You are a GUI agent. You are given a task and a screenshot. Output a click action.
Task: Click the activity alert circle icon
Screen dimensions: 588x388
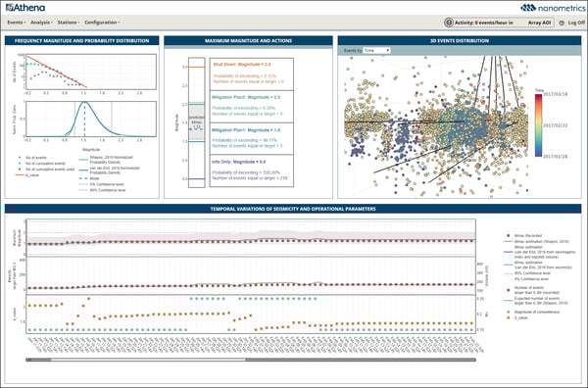(x=449, y=23)
